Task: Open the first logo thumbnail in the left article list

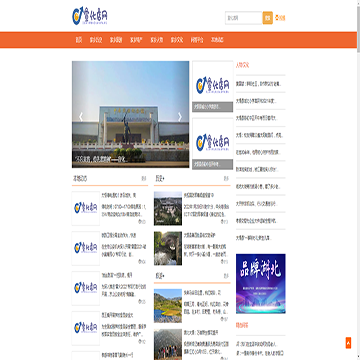Action: point(86,208)
